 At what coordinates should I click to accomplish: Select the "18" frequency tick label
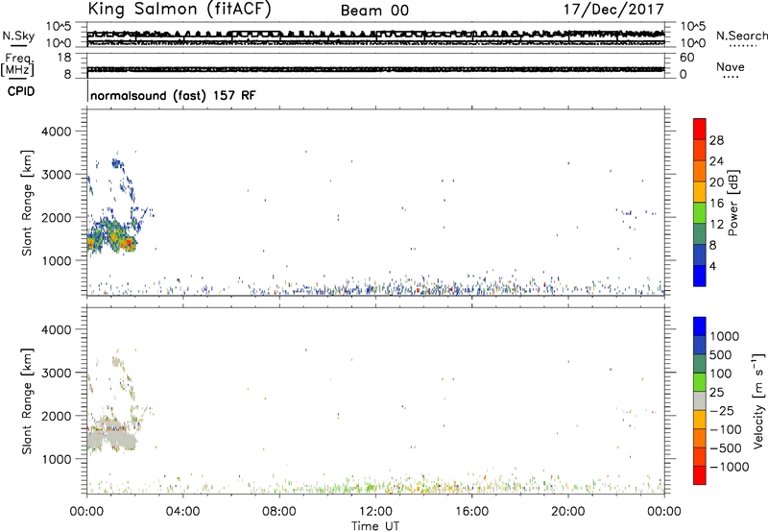click(64, 58)
